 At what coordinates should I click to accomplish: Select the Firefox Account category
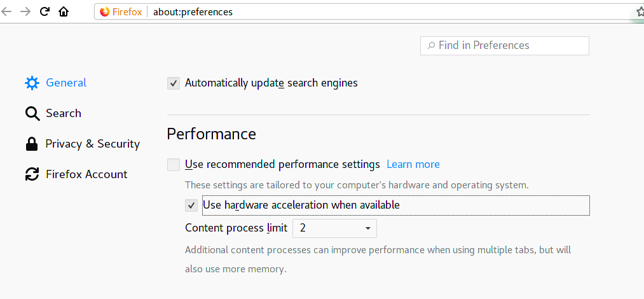[86, 174]
